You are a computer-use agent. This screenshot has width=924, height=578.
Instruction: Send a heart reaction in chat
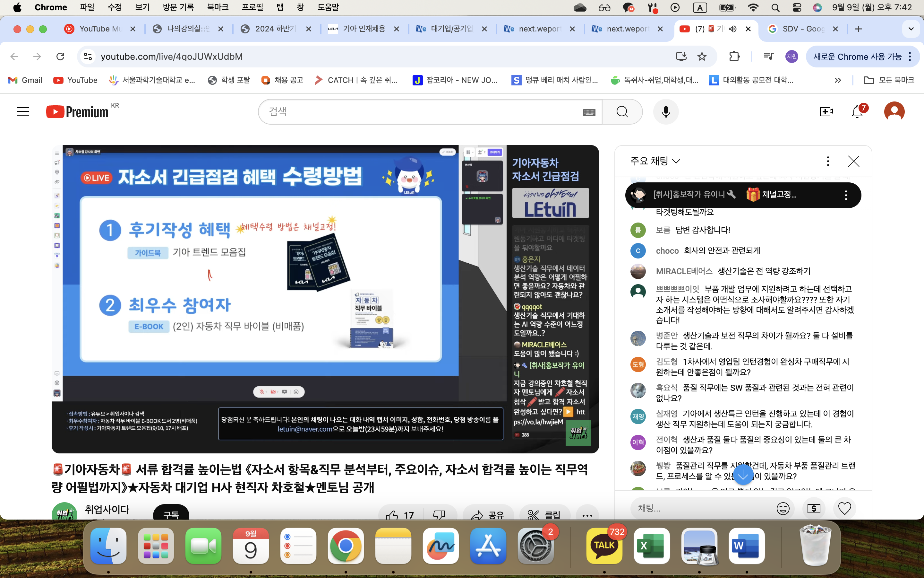point(844,508)
